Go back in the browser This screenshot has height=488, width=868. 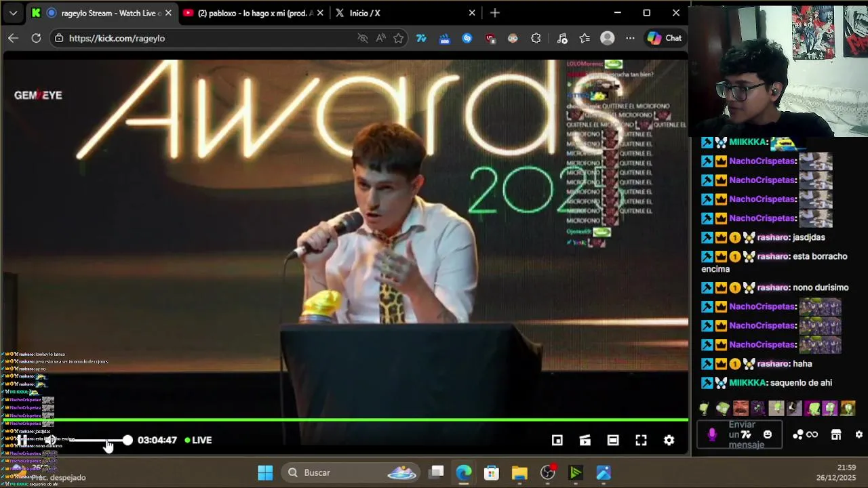(13, 38)
